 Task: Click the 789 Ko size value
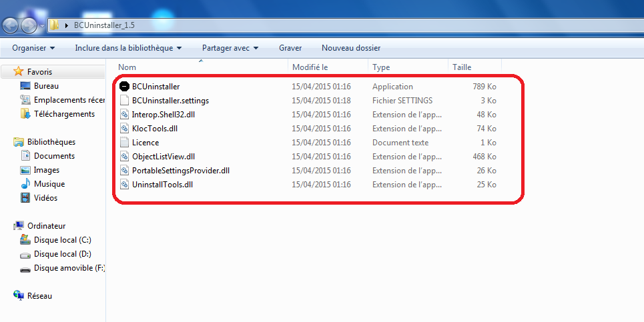[x=485, y=87]
